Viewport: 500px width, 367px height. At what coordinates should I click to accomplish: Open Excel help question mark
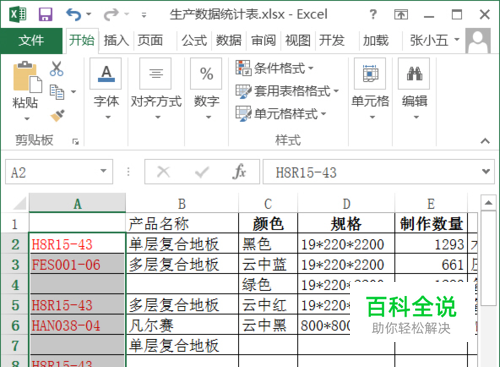pos(373,15)
